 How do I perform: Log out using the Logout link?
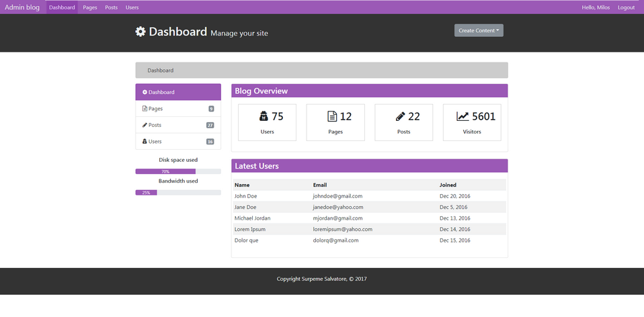(626, 7)
